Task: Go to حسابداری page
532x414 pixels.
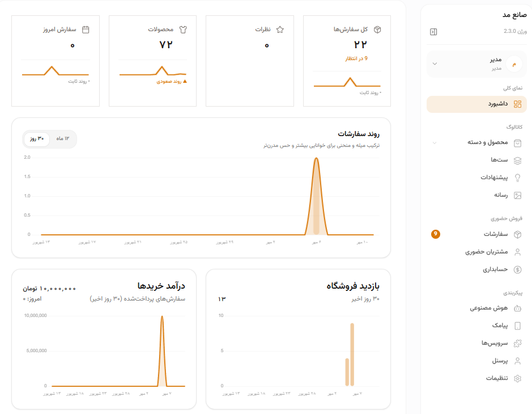Action: pyautogui.click(x=476, y=269)
